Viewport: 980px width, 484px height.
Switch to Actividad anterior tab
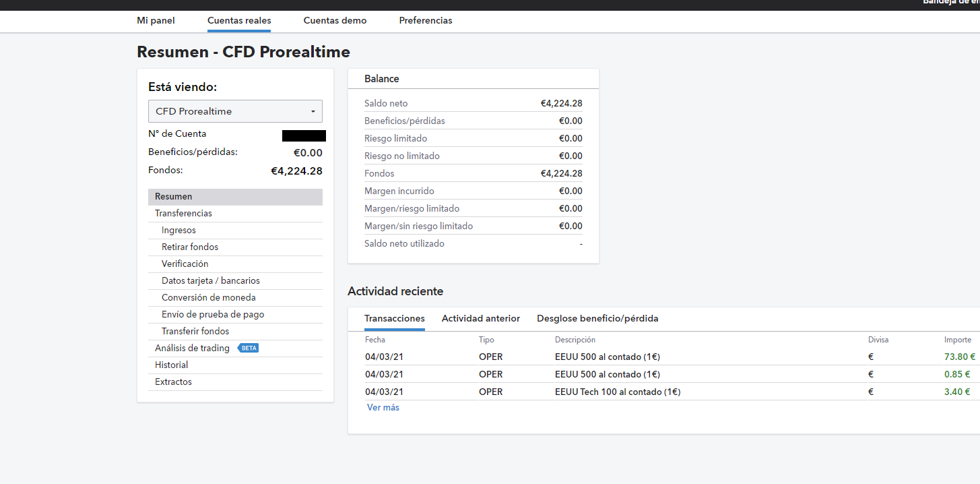click(481, 319)
